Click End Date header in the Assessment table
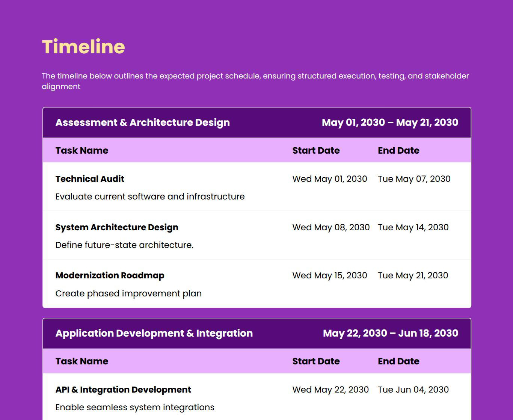This screenshot has width=513, height=420. point(398,150)
